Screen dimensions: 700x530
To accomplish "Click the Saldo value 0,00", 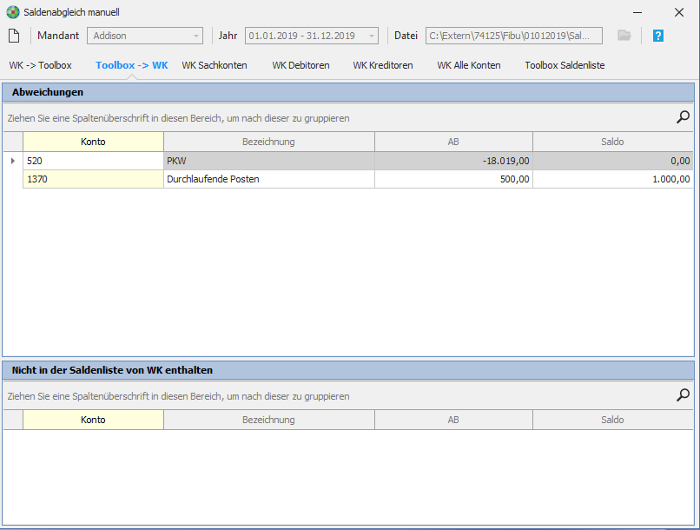I will [x=612, y=161].
